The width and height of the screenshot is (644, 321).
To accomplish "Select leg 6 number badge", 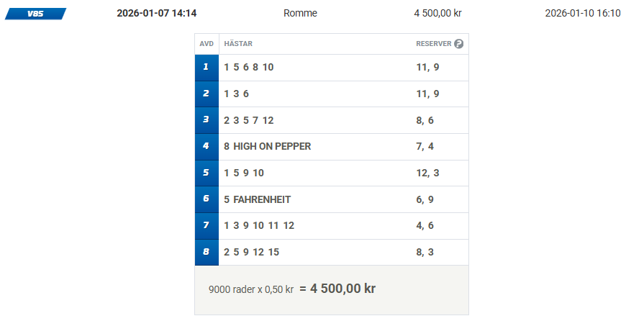I will (207, 199).
